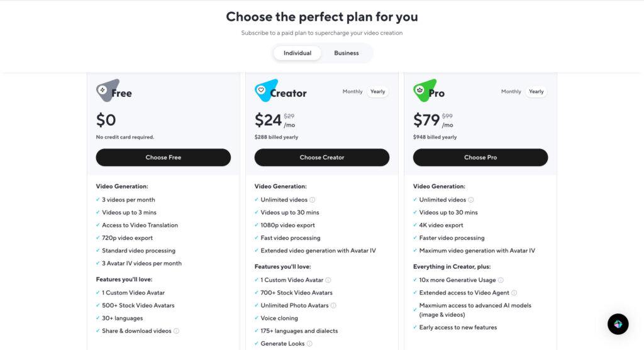Select Yearly billing for Creator plan
This screenshot has width=644, height=350.
(378, 92)
